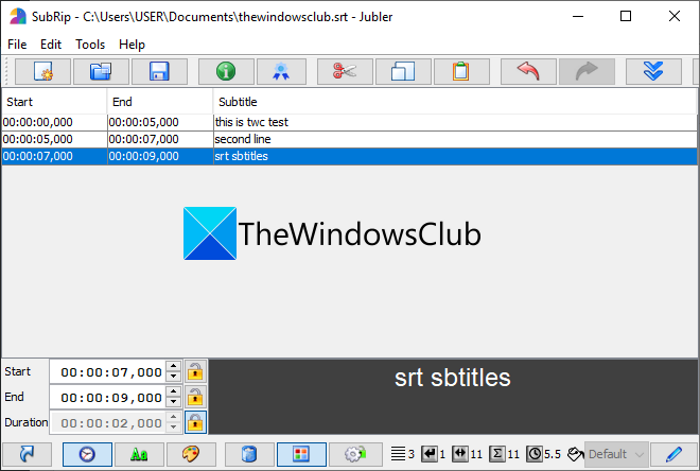The height and width of the screenshot is (471, 700).
Task: Open the Help menu
Action: point(132,45)
